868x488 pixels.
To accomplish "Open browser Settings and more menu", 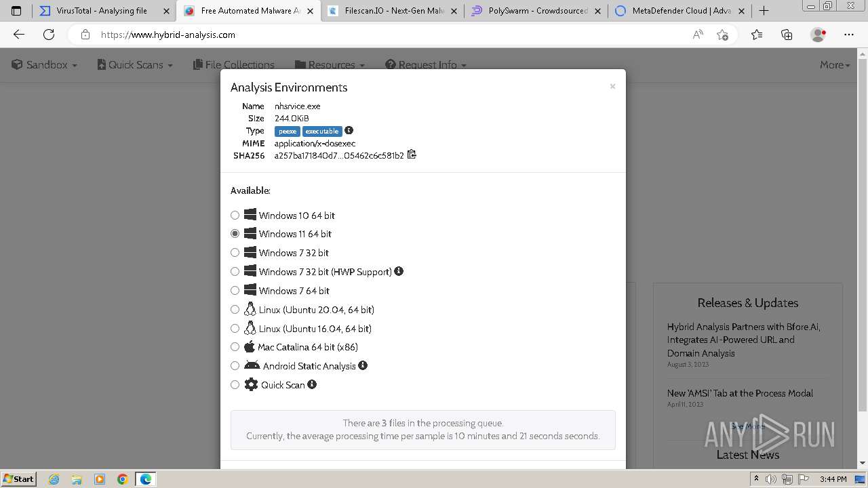I will click(849, 35).
